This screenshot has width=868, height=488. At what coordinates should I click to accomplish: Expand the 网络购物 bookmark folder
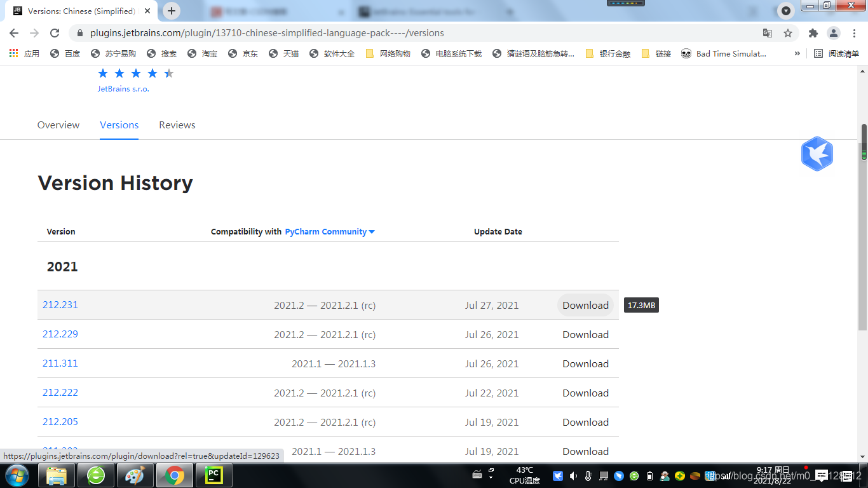point(388,54)
